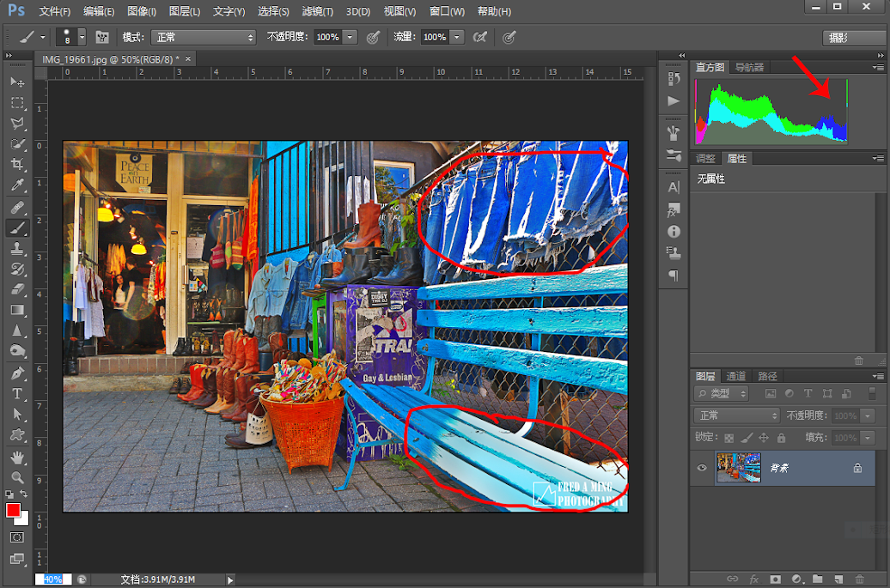Screen dimensions: 890x588
Task: Select the Horizontal Type tool
Action: tap(17, 393)
